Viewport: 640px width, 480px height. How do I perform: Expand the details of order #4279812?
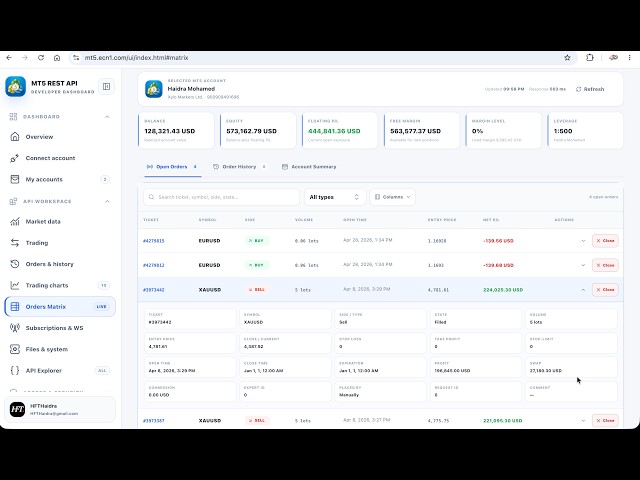tap(583, 265)
